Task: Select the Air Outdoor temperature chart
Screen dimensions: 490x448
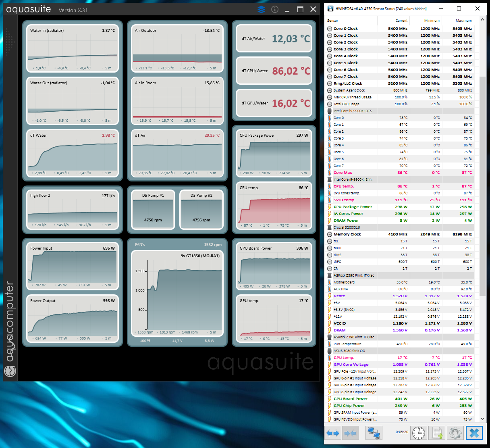Action: (x=177, y=49)
